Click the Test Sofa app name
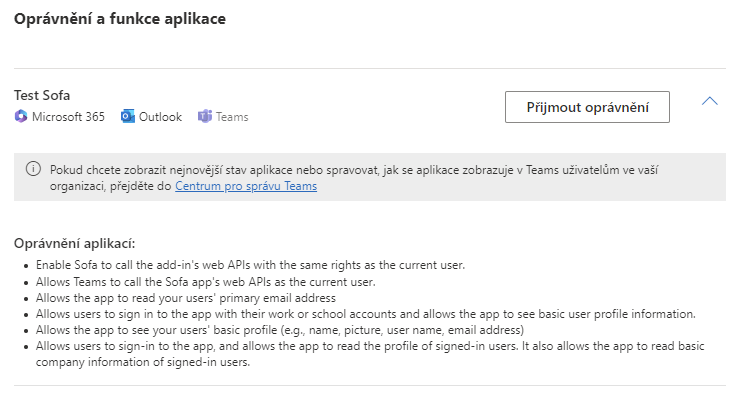Image resolution: width=735 pixels, height=393 pixels. (42, 95)
